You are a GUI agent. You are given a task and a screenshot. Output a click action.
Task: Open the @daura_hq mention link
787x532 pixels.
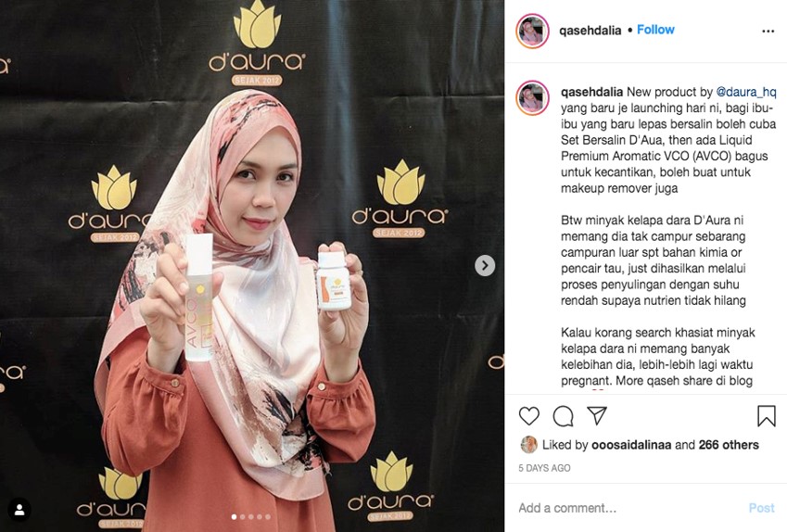[746, 92]
